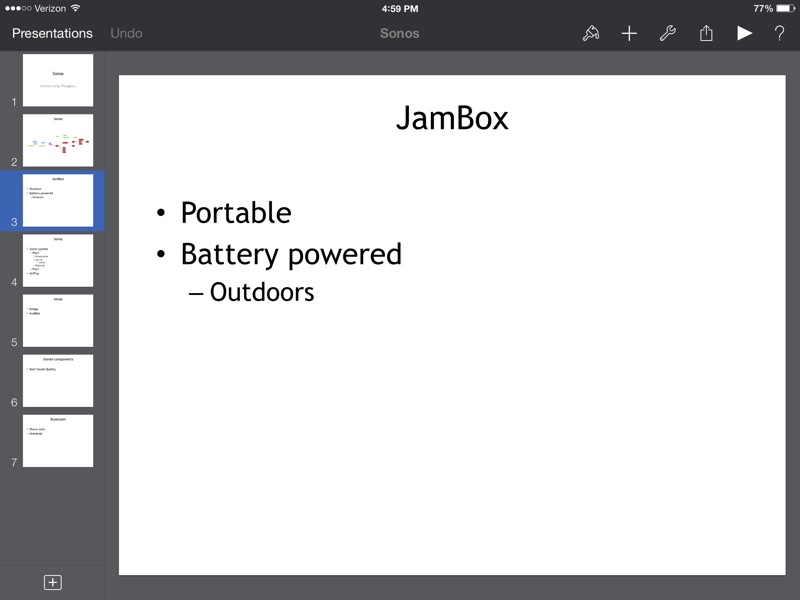This screenshot has height=600, width=800.
Task: Select slide 1 Sonos title thumbnail
Action: pos(58,80)
